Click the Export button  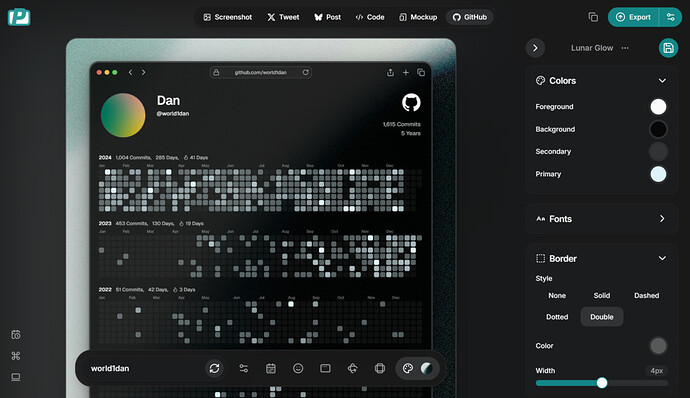click(633, 17)
